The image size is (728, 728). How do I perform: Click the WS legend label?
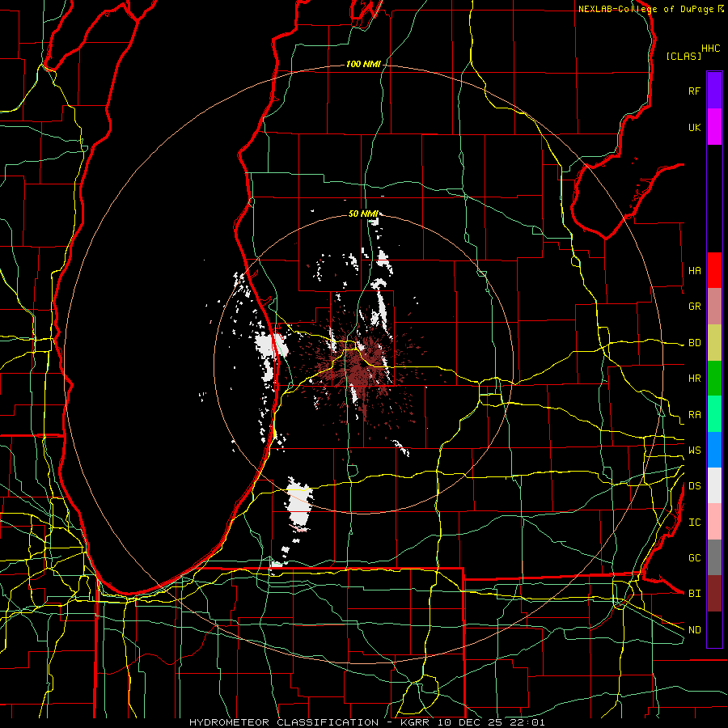694,451
